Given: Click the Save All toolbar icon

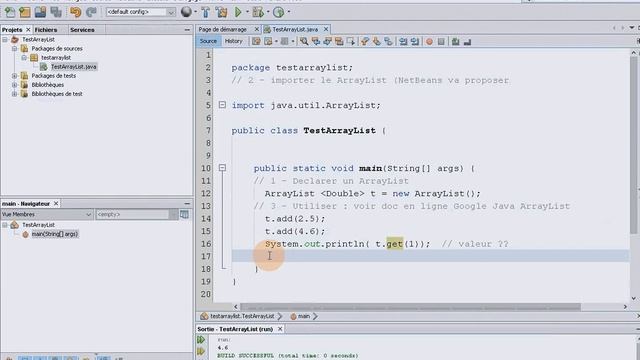Looking at the screenshot, I should pos(56,12).
